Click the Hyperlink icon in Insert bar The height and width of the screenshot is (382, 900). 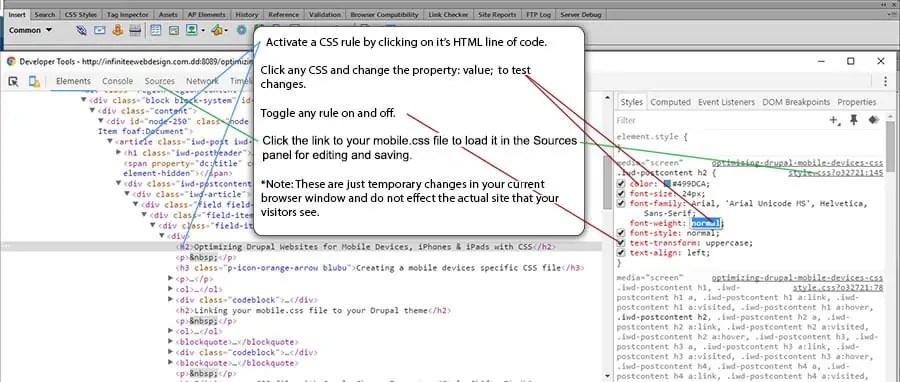tap(82, 30)
